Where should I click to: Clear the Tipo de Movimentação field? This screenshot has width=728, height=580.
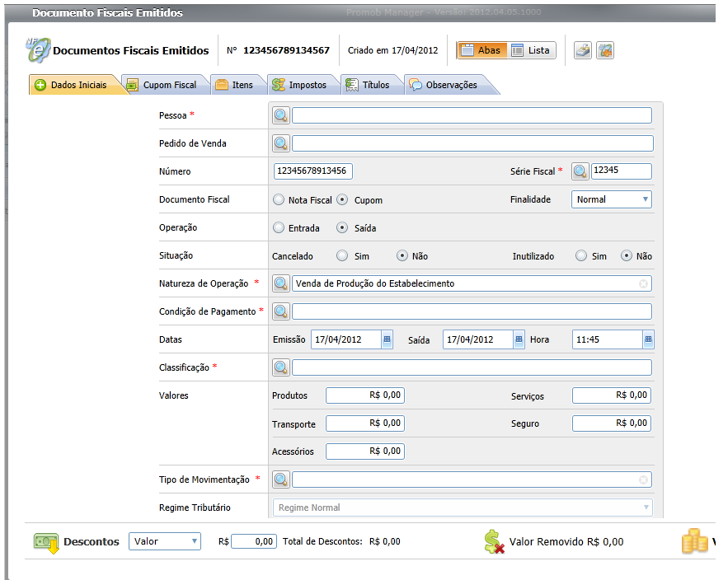point(643,479)
